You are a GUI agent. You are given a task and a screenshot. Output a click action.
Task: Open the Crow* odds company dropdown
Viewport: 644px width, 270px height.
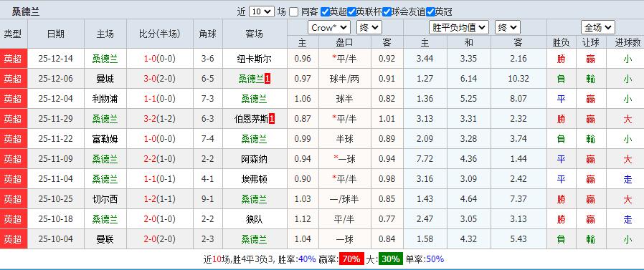click(x=329, y=27)
